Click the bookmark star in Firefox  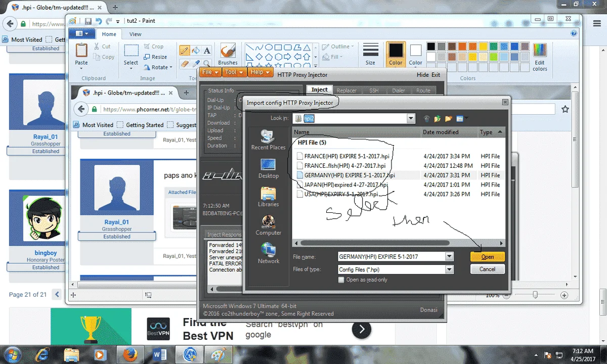[x=565, y=109]
